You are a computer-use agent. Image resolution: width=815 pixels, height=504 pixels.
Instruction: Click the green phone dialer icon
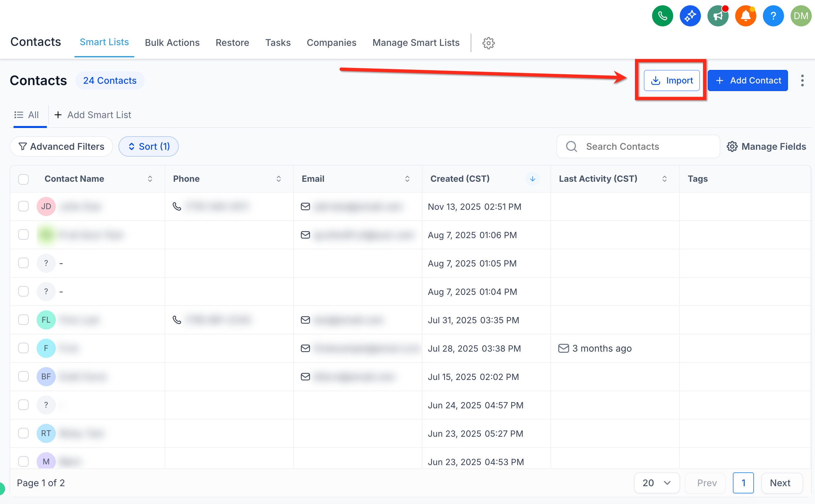pos(662,16)
